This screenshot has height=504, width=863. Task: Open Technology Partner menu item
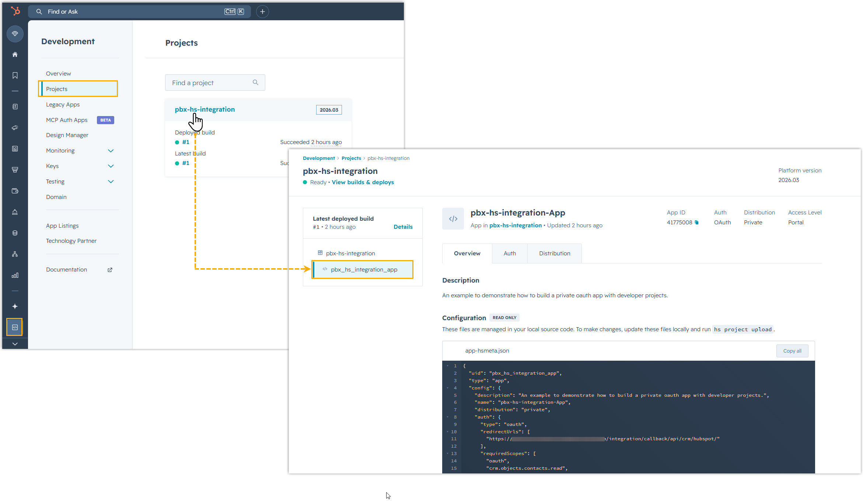coord(71,241)
